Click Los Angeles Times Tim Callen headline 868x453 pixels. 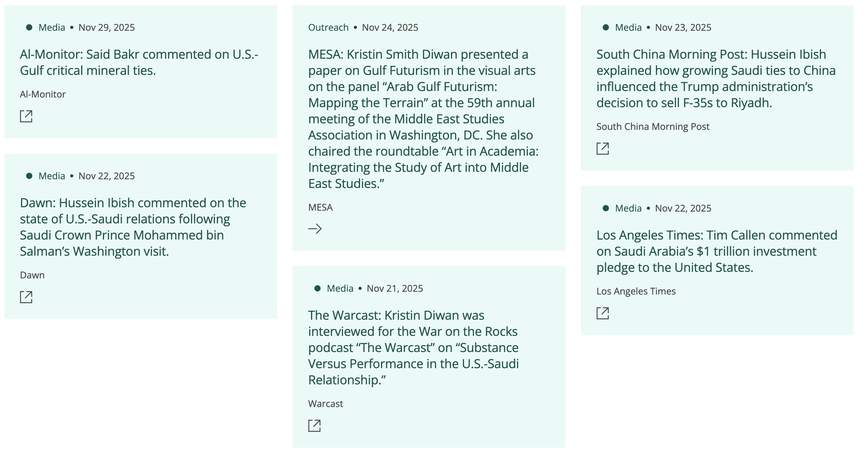point(716,251)
